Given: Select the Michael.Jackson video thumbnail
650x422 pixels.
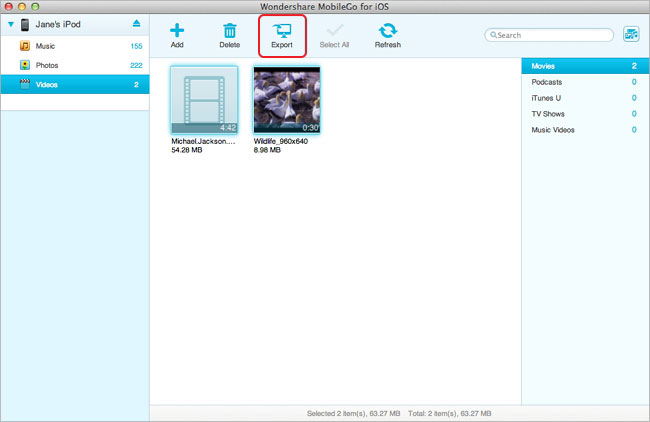Looking at the screenshot, I should point(204,100).
